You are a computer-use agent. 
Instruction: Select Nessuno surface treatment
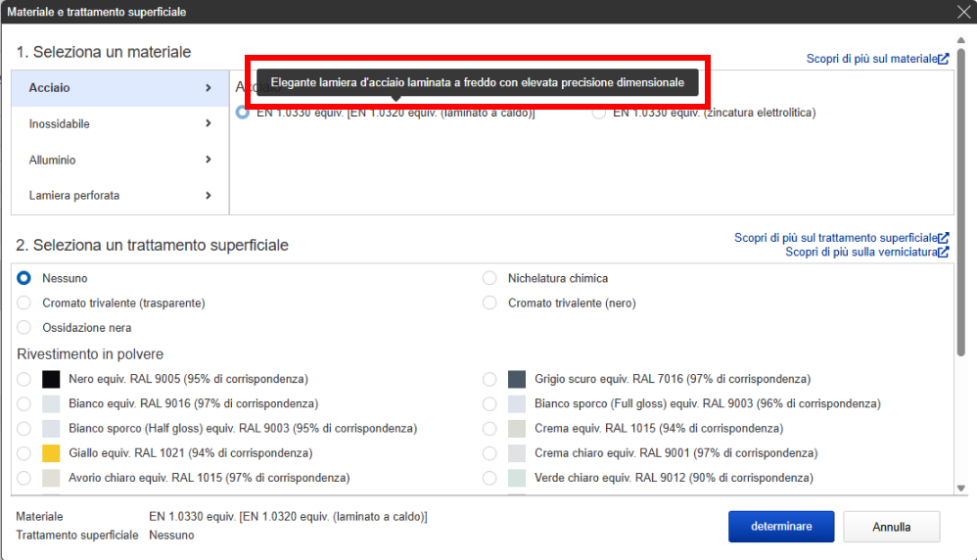23,278
